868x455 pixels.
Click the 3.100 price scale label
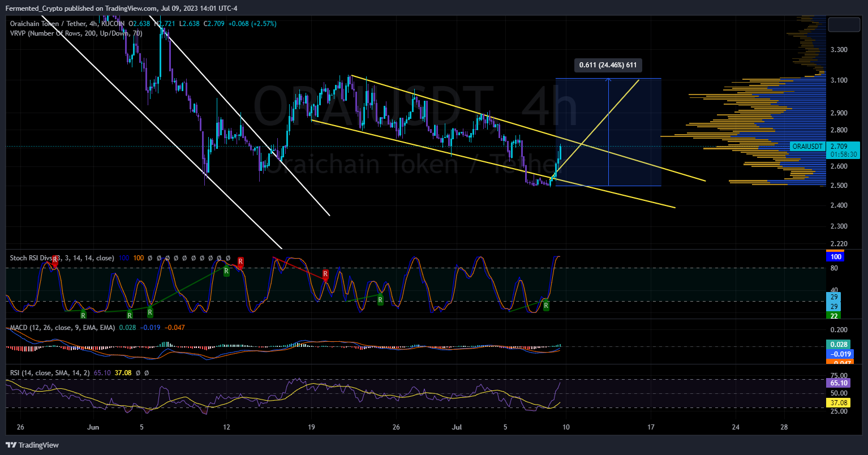click(x=839, y=80)
